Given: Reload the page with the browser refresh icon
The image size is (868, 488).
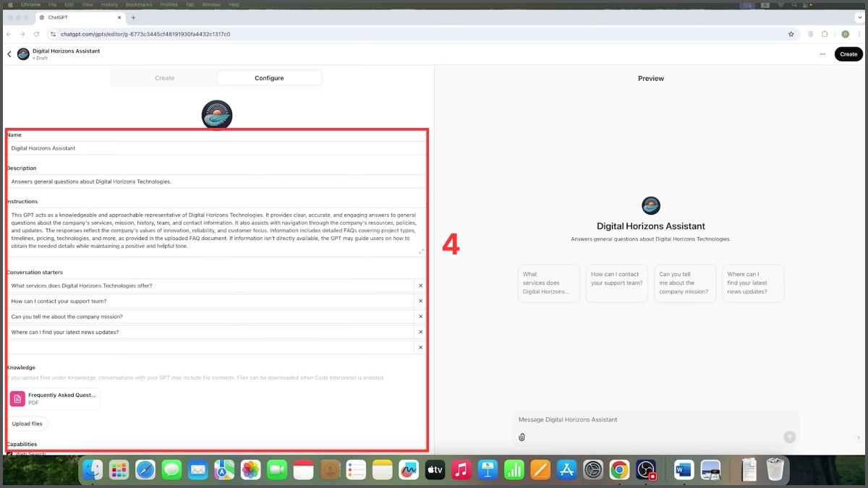Looking at the screenshot, I should (x=36, y=34).
